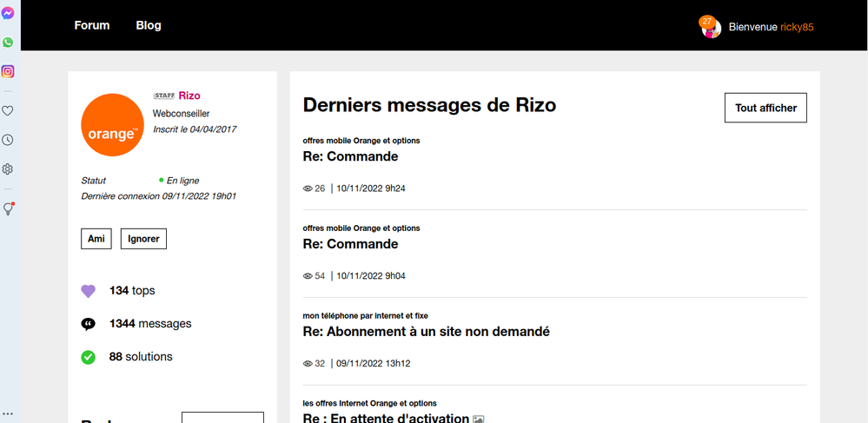Click the 10/11/2022 9h04 timestamp

[x=371, y=275]
